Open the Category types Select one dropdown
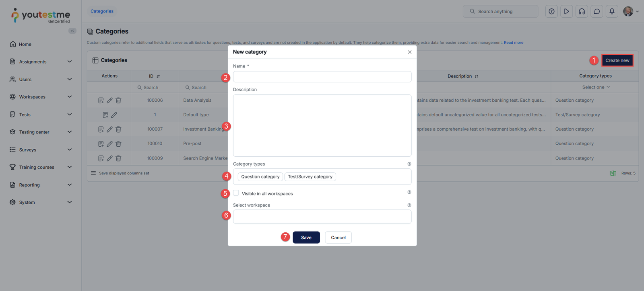This screenshot has height=291, width=644. tap(595, 87)
